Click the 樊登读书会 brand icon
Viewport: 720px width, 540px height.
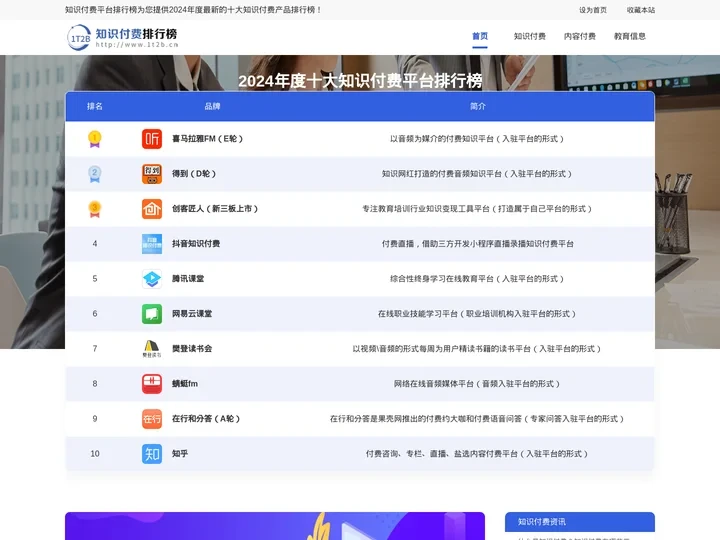coord(152,349)
